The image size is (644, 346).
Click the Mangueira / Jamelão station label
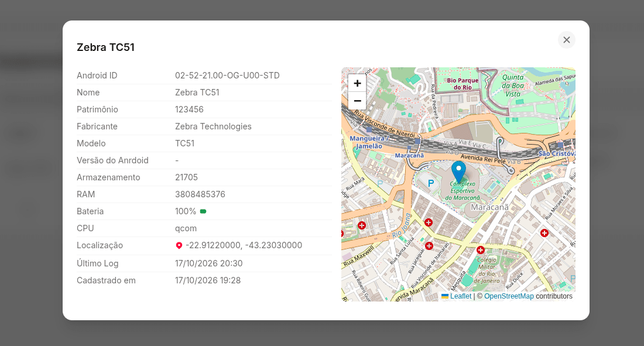[x=368, y=142]
